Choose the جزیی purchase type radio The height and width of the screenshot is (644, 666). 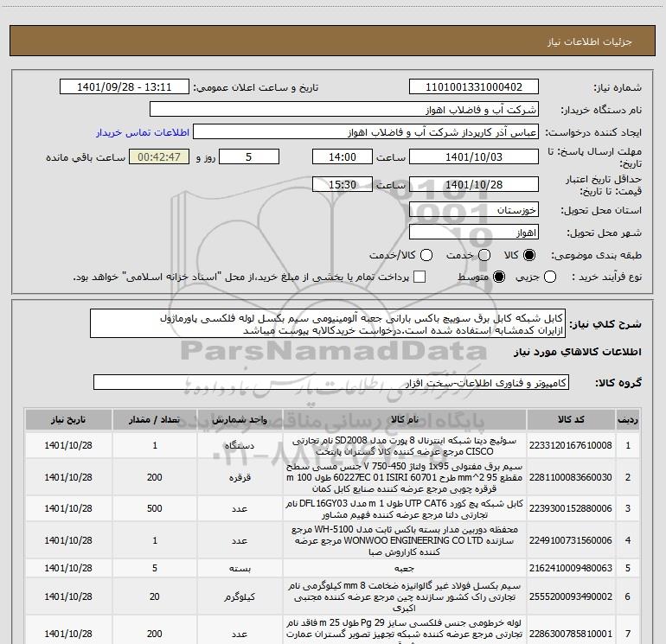click(x=550, y=277)
